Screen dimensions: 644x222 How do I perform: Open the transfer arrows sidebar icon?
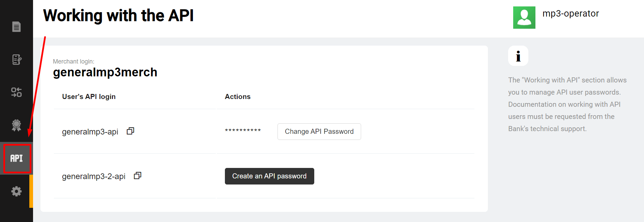tap(16, 92)
